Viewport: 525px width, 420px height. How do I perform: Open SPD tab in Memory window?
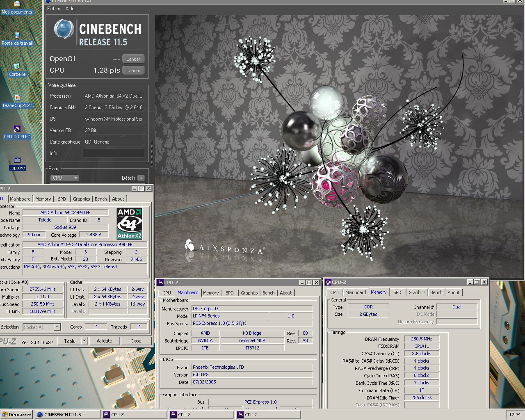pyautogui.click(x=397, y=292)
